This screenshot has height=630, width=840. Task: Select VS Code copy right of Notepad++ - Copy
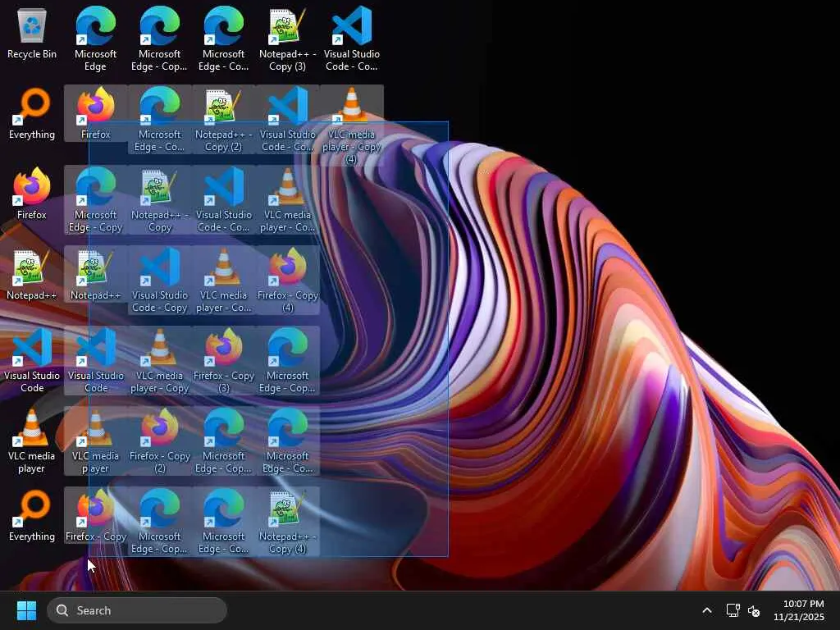coord(223,199)
